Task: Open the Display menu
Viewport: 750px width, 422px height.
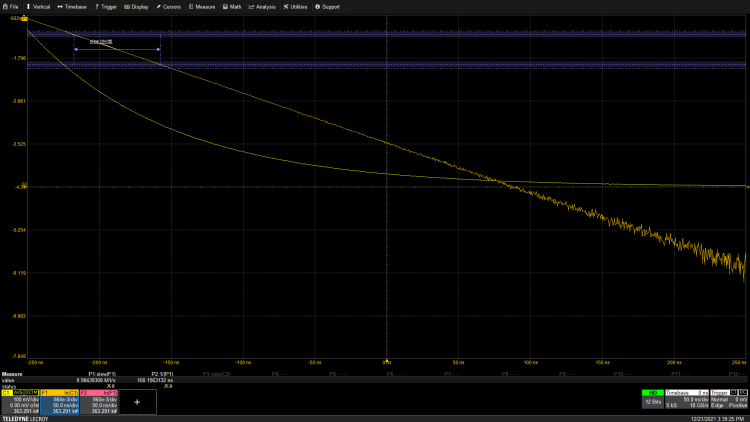Action: point(138,6)
